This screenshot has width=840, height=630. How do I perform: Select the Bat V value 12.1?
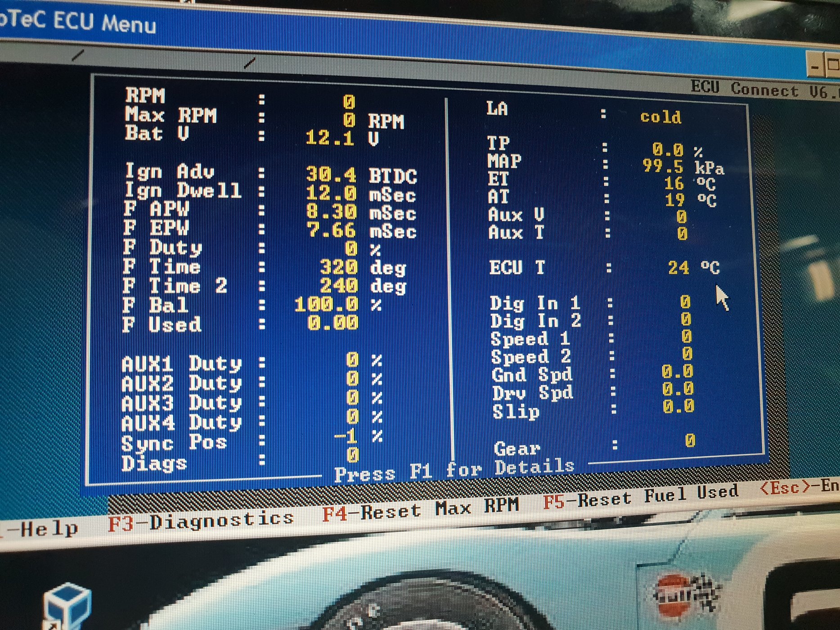(x=330, y=138)
